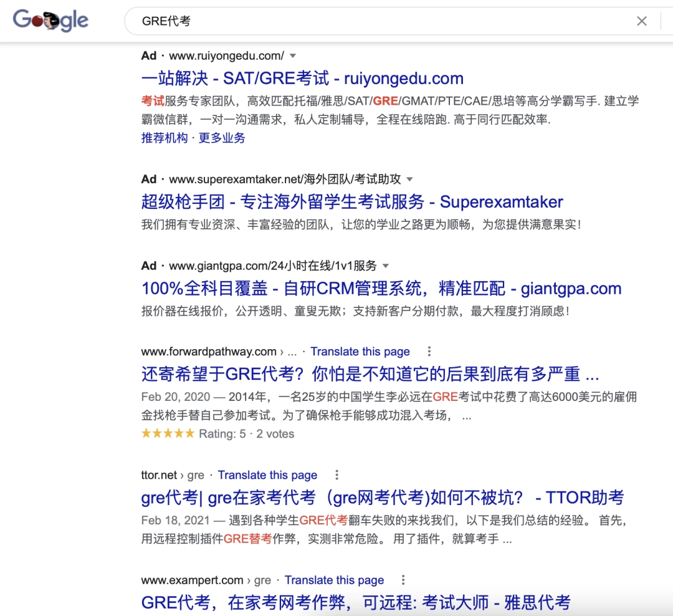The image size is (673, 616).
Task: Translate the ttor.net result page
Action: (x=267, y=475)
